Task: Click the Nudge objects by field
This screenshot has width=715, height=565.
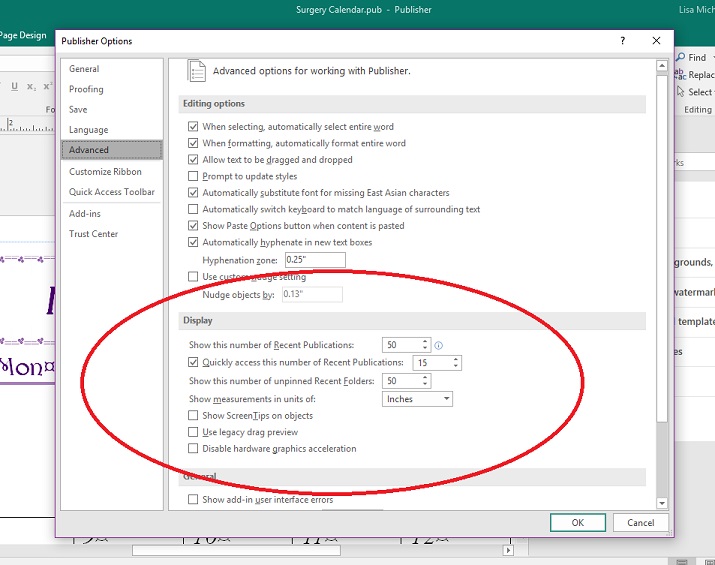Action: (x=312, y=294)
